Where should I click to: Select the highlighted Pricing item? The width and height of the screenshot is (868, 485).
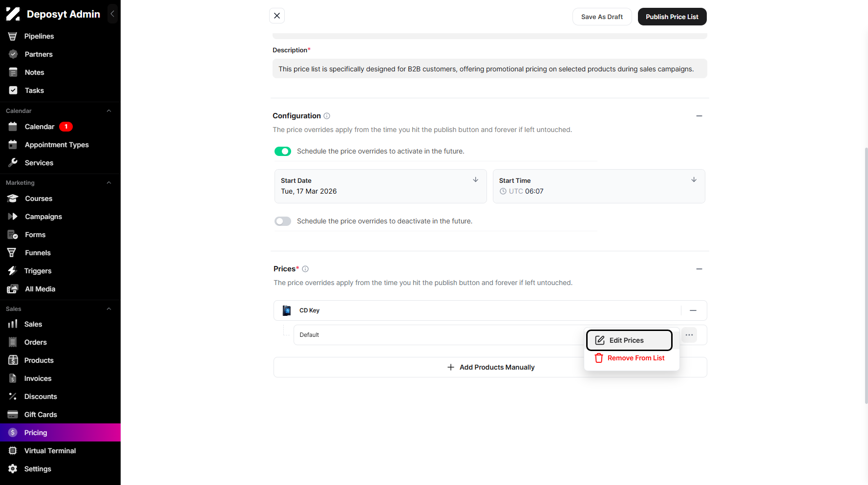point(60,433)
